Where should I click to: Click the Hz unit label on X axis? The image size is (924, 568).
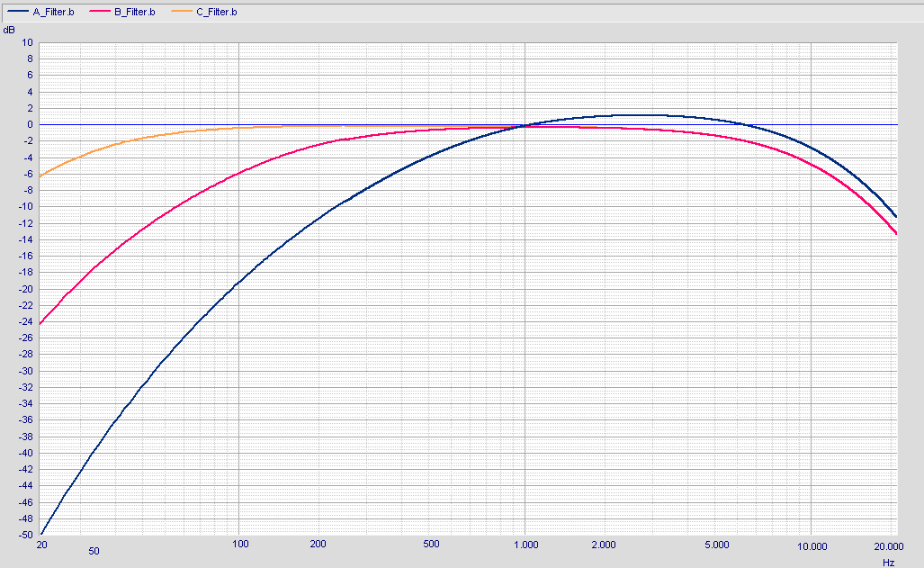pyautogui.click(x=888, y=563)
